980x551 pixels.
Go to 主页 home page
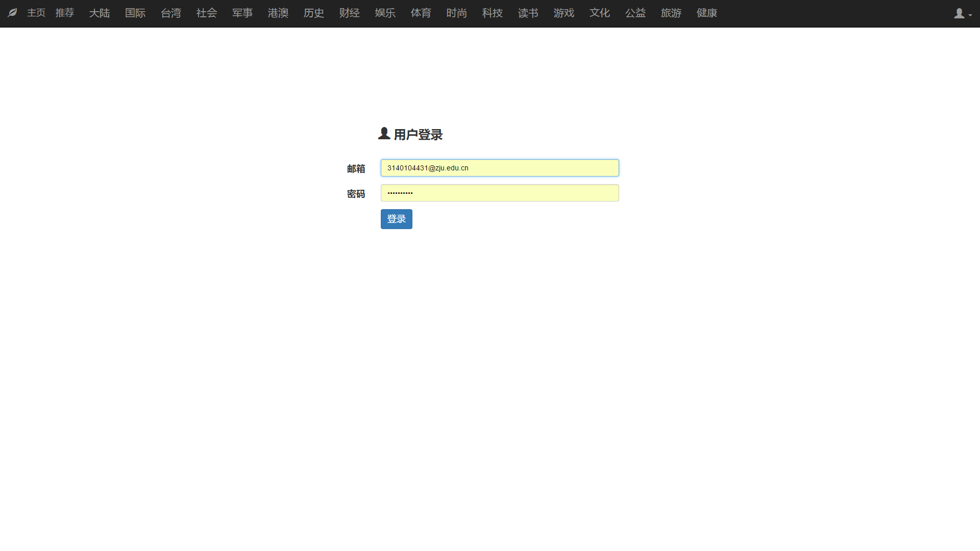click(x=36, y=13)
